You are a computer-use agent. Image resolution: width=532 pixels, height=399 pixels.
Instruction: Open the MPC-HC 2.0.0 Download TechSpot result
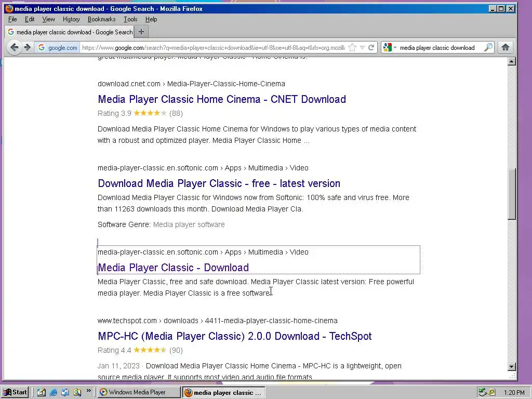tap(234, 336)
